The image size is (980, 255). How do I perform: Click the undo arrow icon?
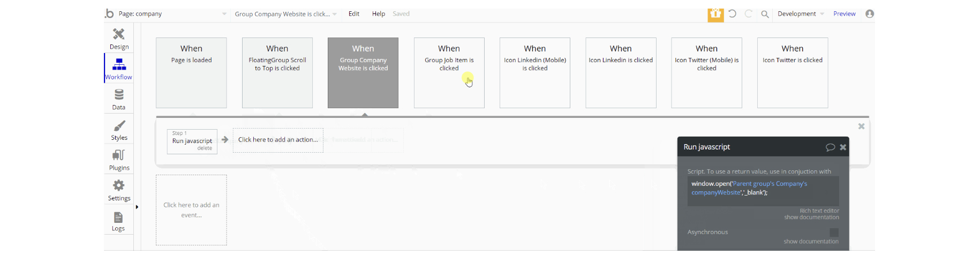tap(732, 14)
